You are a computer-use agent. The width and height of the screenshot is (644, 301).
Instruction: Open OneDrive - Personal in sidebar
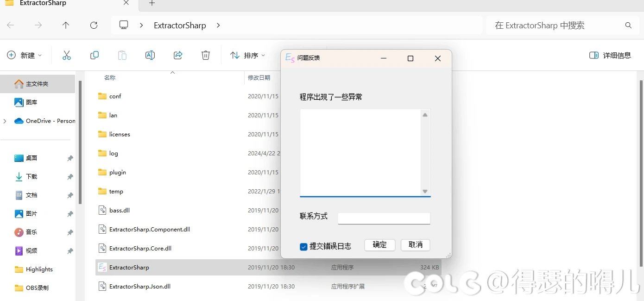tap(44, 121)
